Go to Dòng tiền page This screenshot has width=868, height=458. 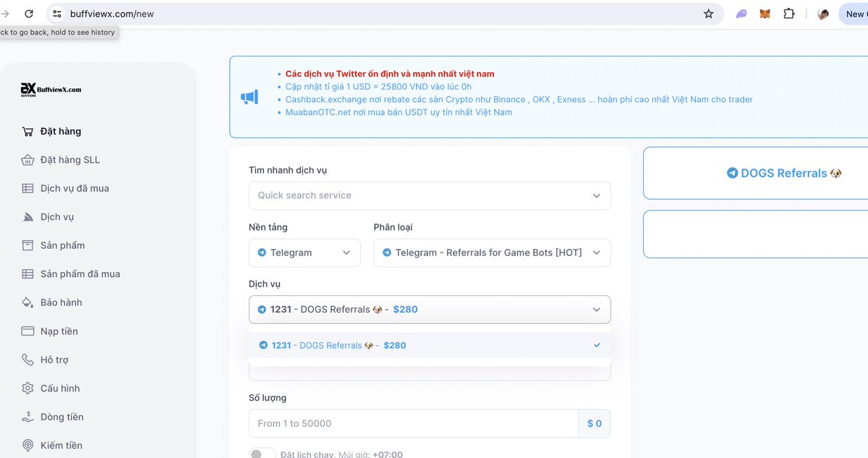pos(62,417)
